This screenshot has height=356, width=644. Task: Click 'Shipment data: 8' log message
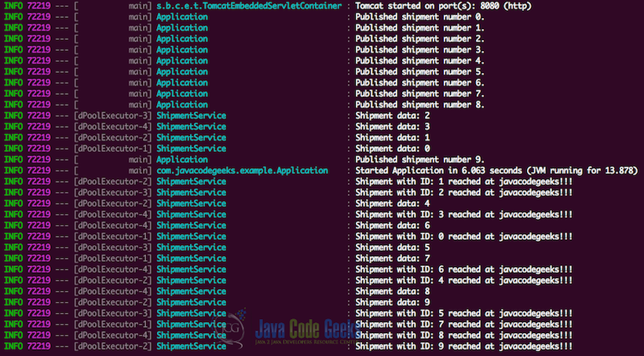coord(393,291)
